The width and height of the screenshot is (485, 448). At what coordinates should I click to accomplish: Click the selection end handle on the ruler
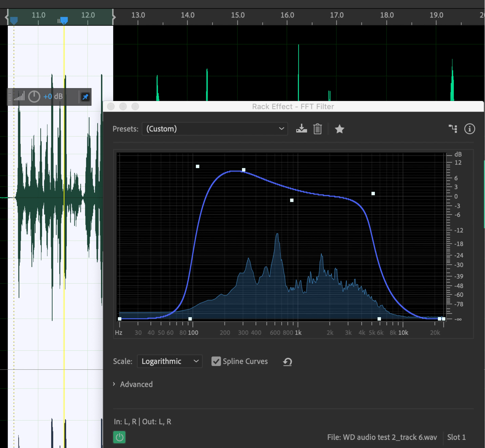click(114, 17)
